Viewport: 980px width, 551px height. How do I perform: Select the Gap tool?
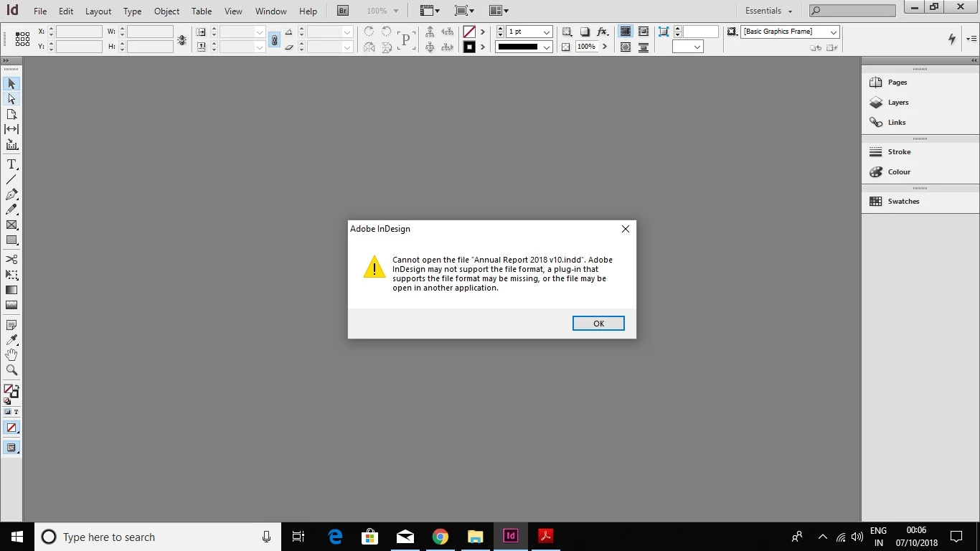pos(11,129)
